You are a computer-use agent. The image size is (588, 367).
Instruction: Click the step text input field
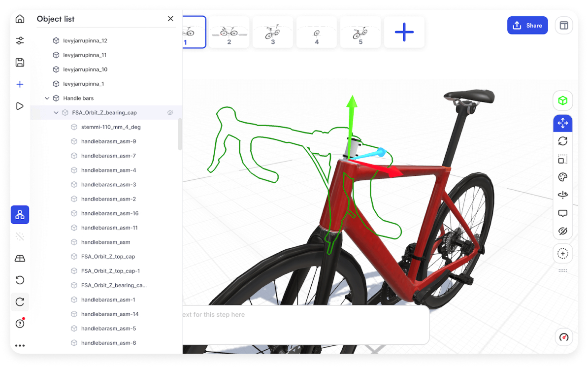pyautogui.click(x=306, y=325)
